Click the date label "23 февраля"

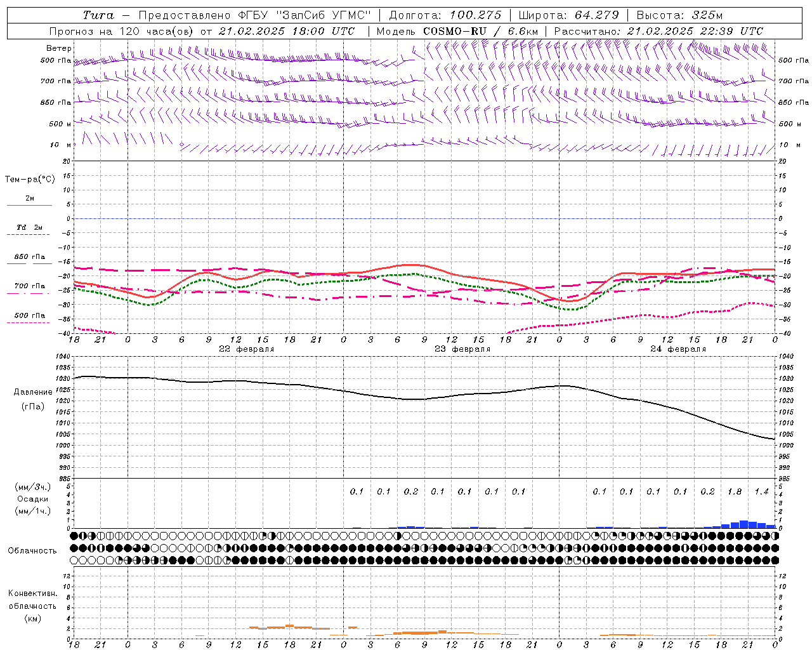coord(462,349)
